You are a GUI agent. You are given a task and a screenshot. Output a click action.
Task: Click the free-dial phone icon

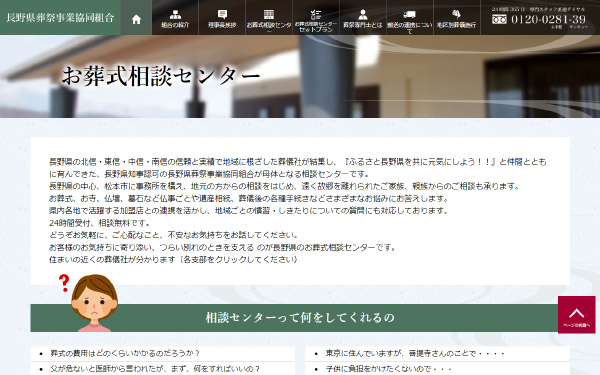(x=499, y=19)
